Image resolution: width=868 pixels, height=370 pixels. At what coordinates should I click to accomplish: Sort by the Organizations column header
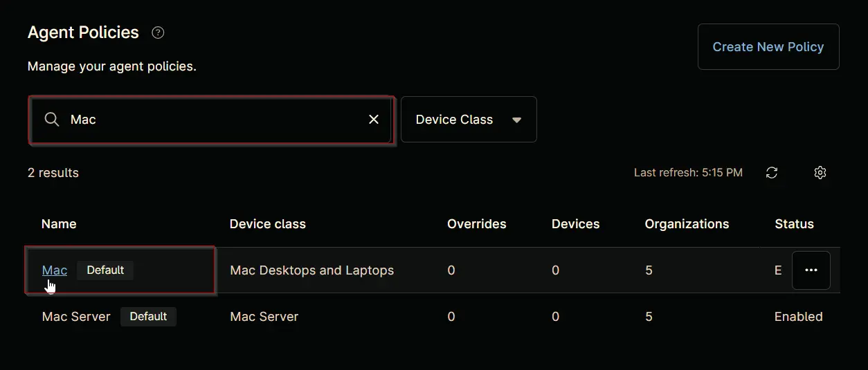(687, 224)
